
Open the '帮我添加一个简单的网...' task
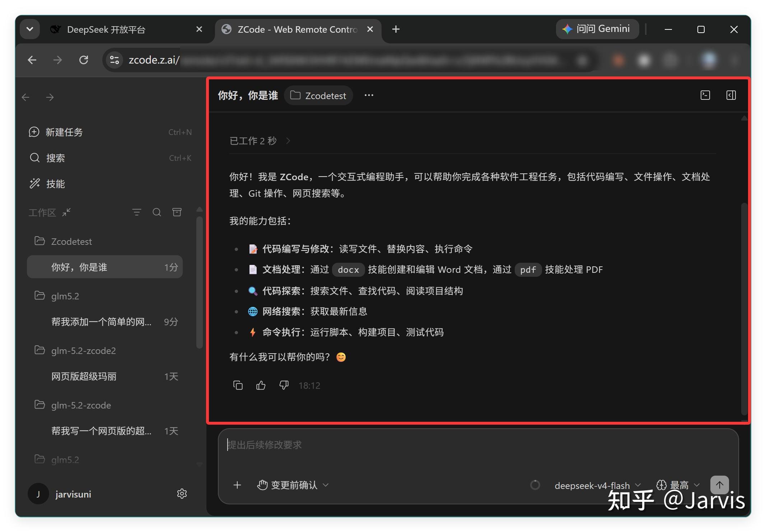105,322
